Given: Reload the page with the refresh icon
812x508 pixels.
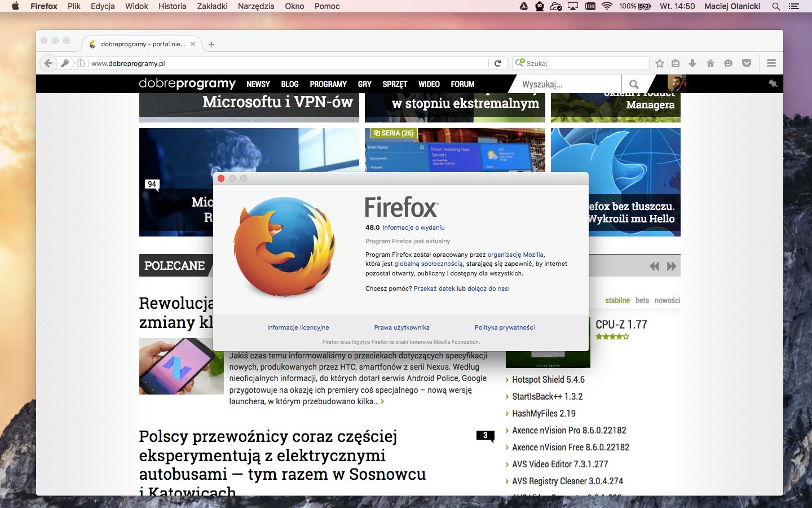Looking at the screenshot, I should coord(497,63).
